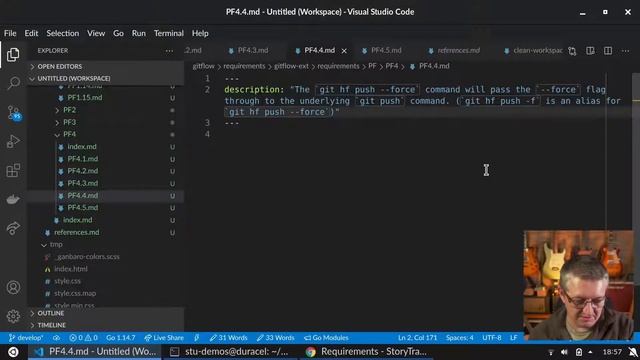Open the Help menu
This screenshot has height=360, width=640.
click(x=200, y=33)
